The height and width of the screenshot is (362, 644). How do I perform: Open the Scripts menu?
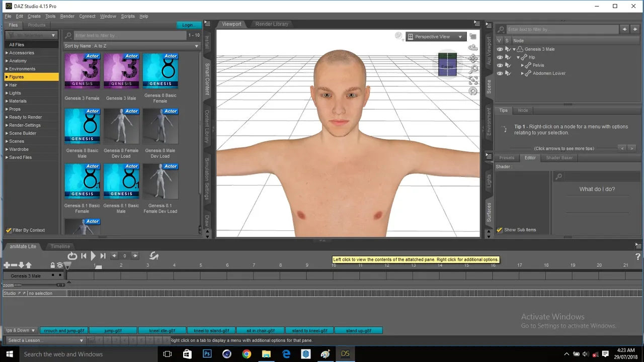pos(128,16)
